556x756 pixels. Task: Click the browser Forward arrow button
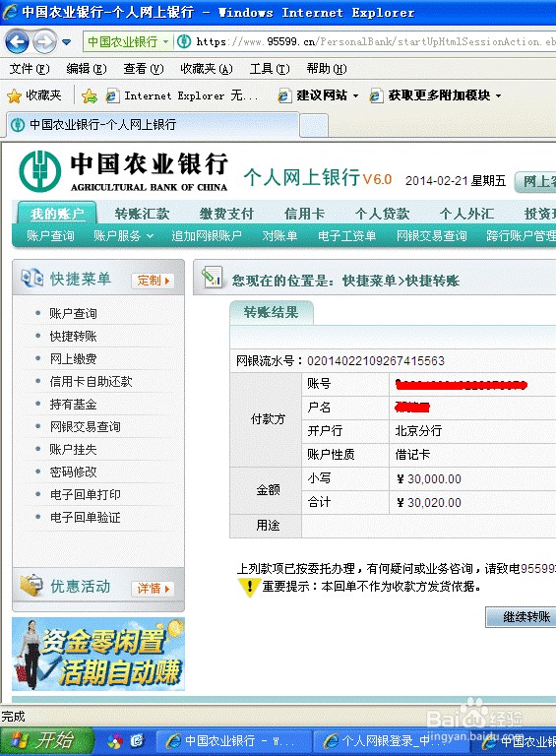pos(45,42)
